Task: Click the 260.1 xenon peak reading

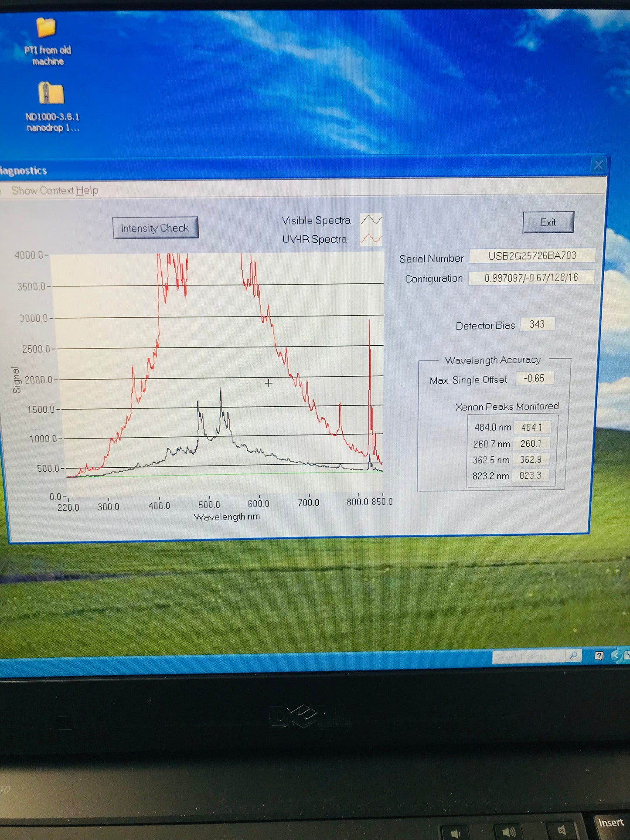Action: pyautogui.click(x=531, y=443)
